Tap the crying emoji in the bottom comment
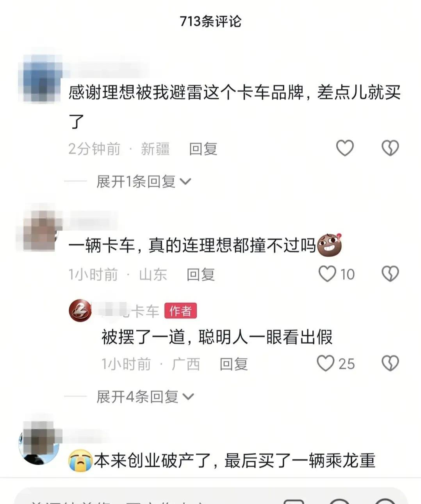Viewport: 421px width, 504px height. pyautogui.click(x=80, y=460)
